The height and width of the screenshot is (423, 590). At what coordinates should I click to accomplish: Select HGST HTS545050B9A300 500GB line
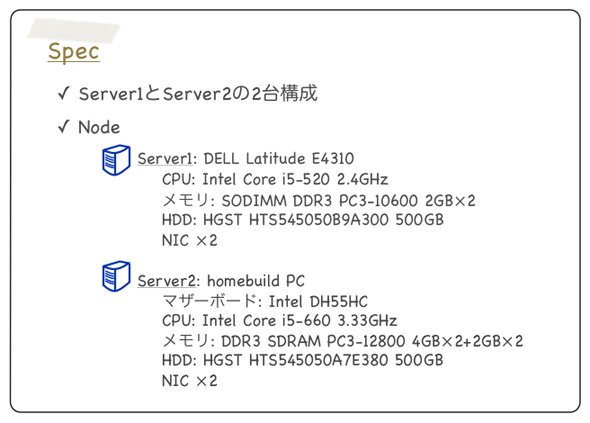[x=303, y=220]
